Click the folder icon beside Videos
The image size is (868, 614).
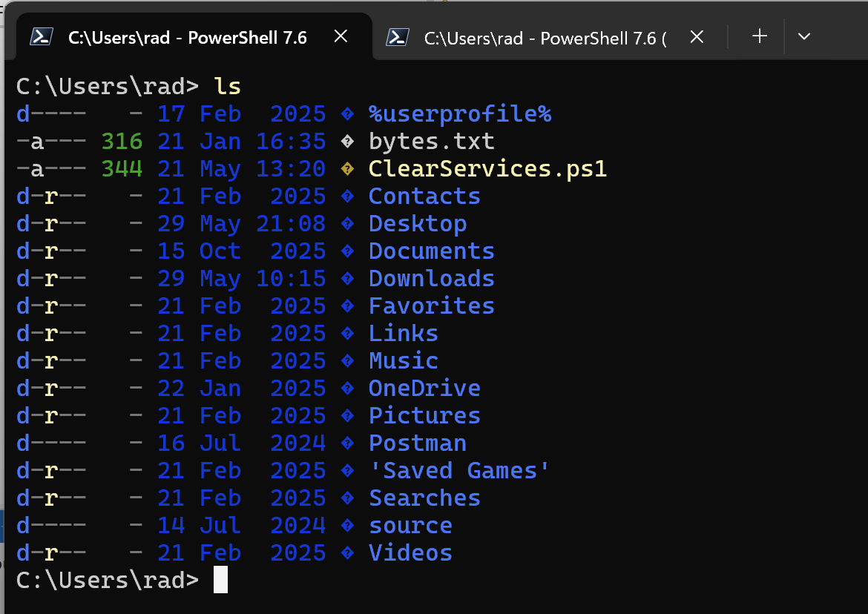coord(348,553)
